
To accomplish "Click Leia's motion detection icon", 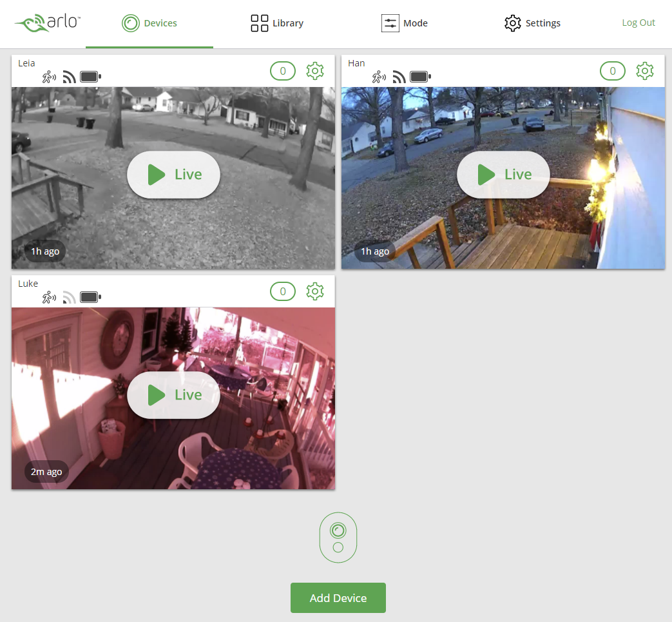I will (50, 77).
